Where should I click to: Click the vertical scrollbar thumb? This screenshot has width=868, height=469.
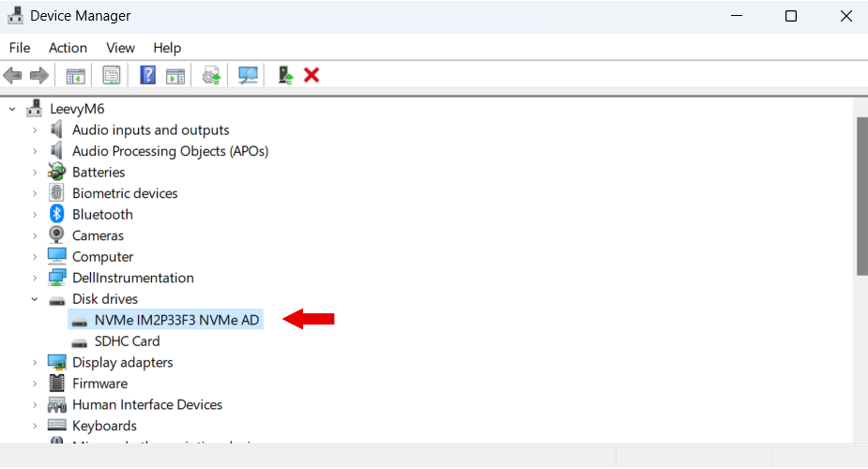pos(862,196)
